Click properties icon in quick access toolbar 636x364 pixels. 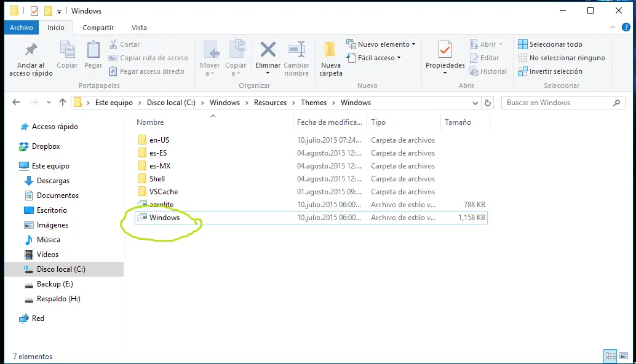tap(34, 11)
